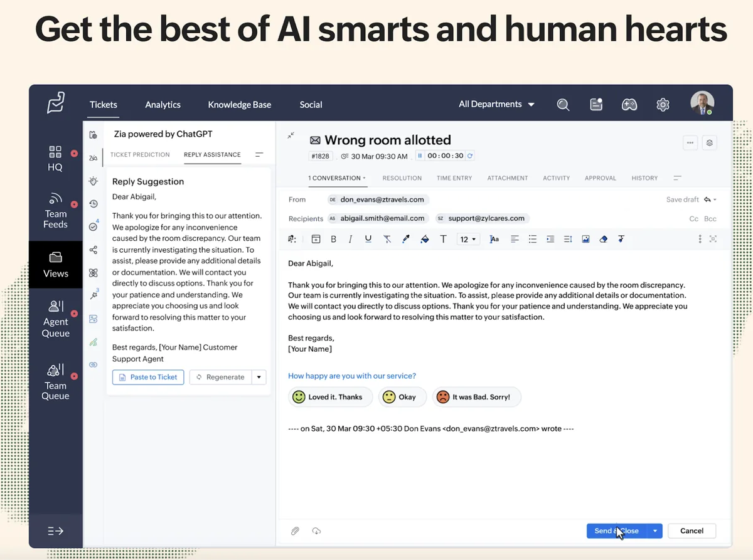
Task: Open Team Feeds in the sidebar
Action: tap(55, 211)
